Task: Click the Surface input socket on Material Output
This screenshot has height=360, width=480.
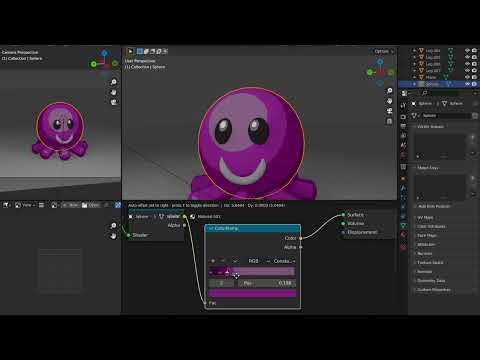Action: (x=343, y=215)
